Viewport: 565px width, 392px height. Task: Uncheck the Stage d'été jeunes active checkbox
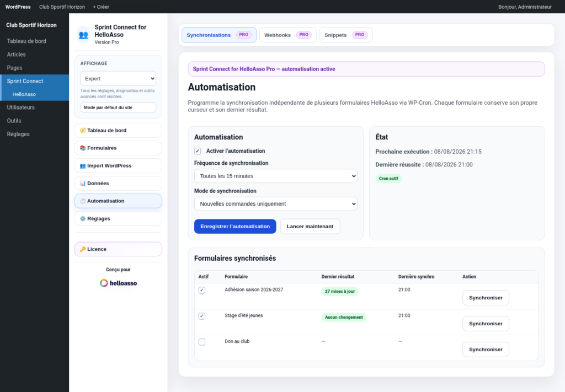coord(202,316)
